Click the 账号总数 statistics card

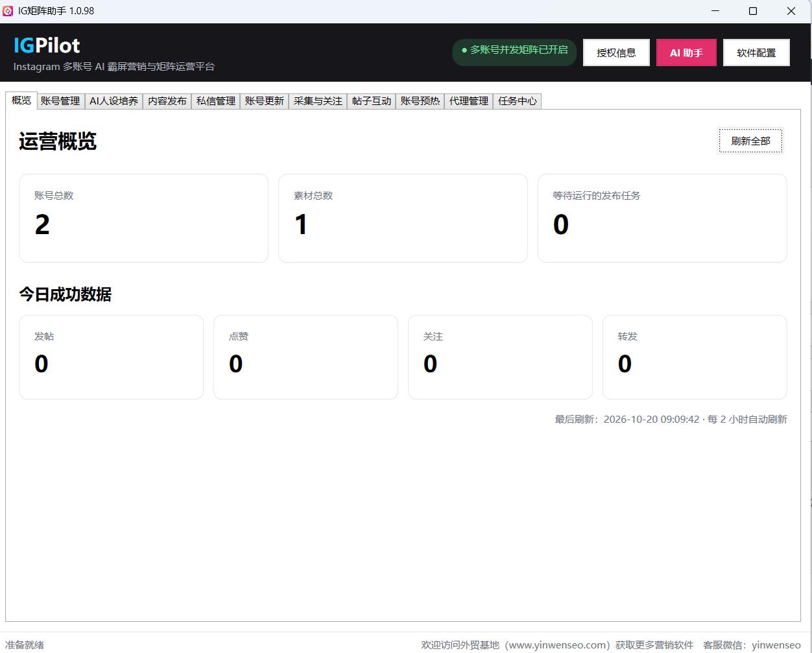(x=143, y=218)
